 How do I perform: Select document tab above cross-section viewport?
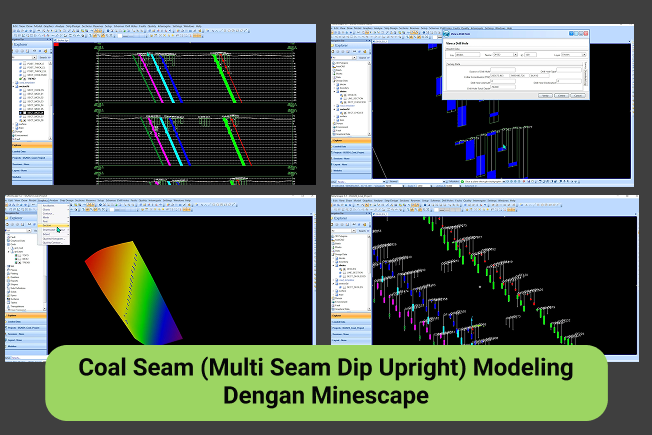click(x=61, y=40)
